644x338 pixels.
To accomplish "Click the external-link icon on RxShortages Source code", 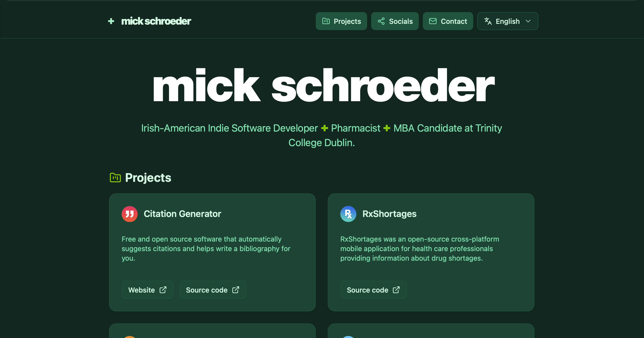I will click(396, 290).
